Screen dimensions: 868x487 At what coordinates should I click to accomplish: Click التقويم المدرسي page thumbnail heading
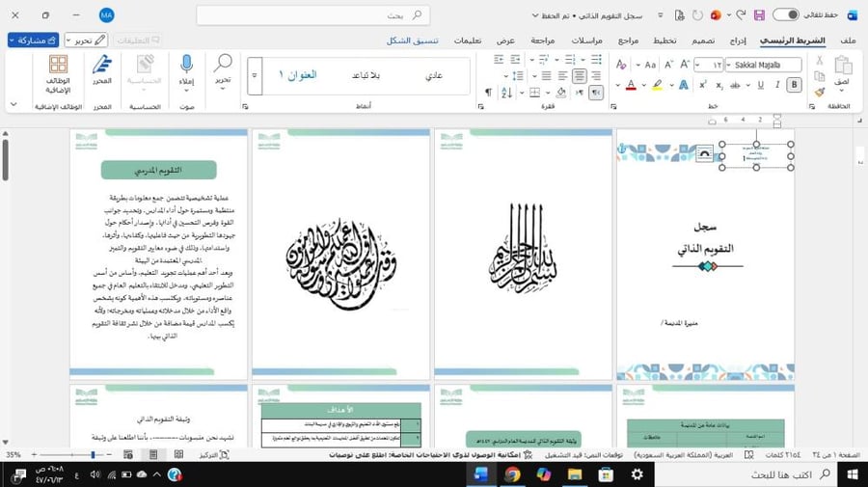pyautogui.click(x=159, y=170)
